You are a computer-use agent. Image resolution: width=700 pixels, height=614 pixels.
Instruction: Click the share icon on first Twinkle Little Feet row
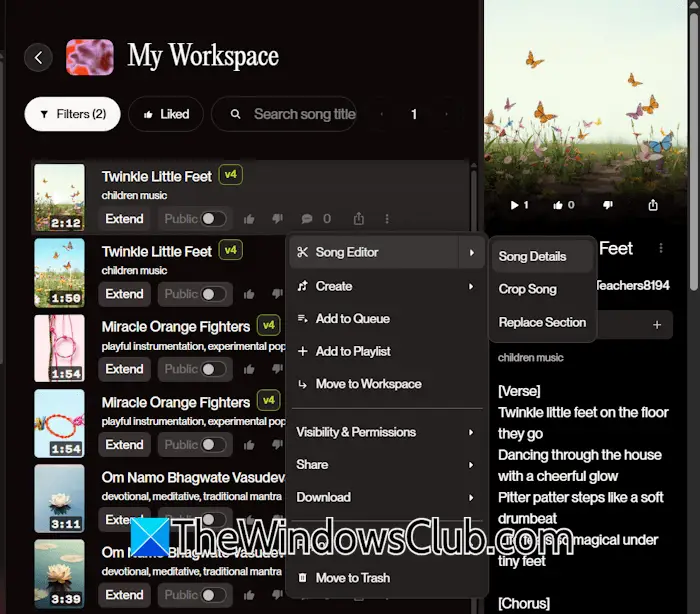358,219
